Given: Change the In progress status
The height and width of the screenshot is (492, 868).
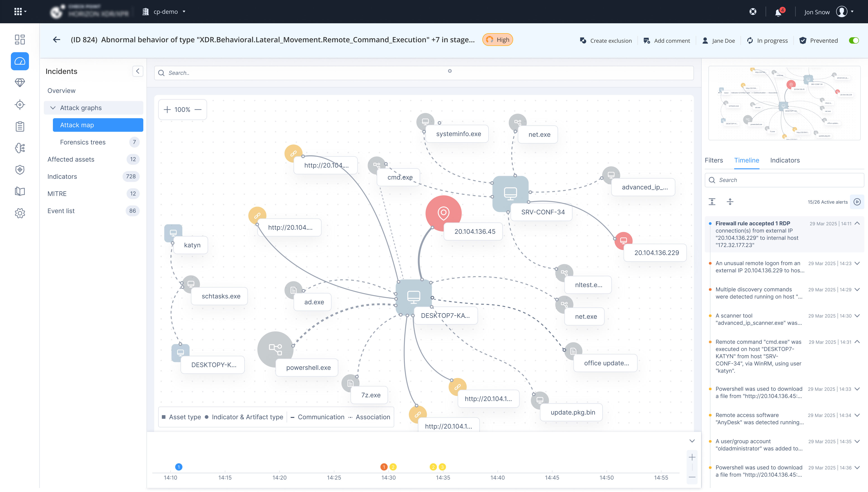Looking at the screenshot, I should [x=767, y=40].
